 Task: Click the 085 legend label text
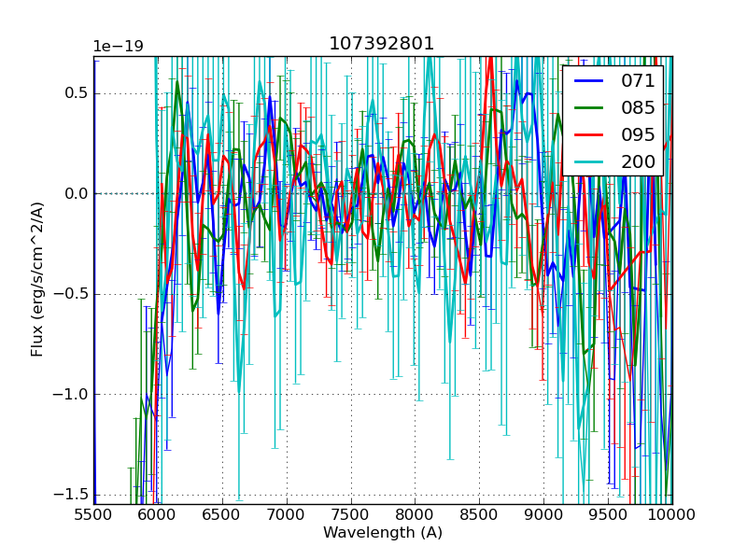638,108
